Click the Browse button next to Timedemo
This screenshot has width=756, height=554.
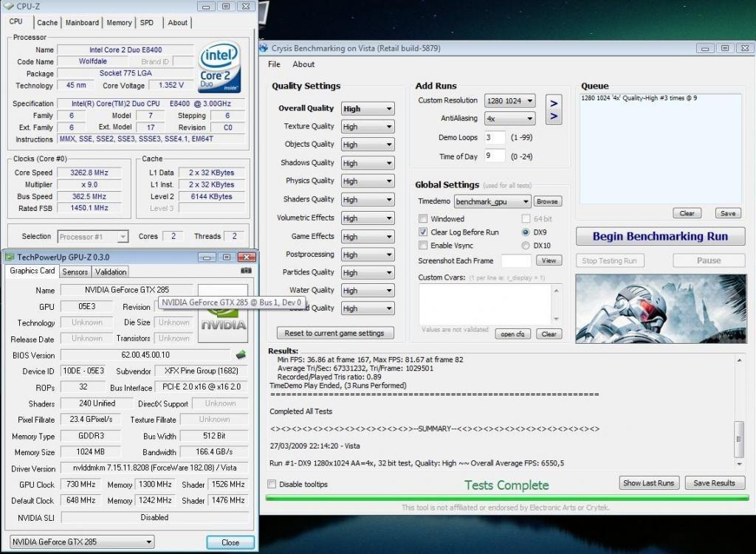(x=547, y=201)
